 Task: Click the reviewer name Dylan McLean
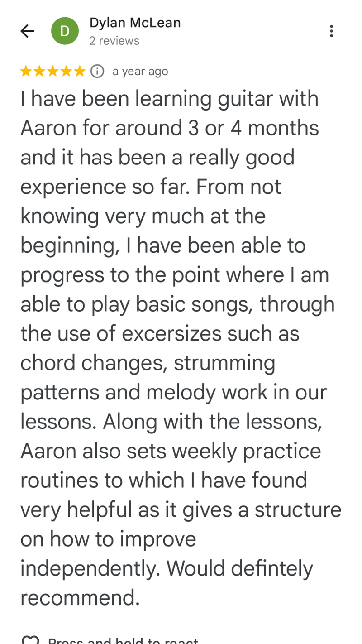135,22
